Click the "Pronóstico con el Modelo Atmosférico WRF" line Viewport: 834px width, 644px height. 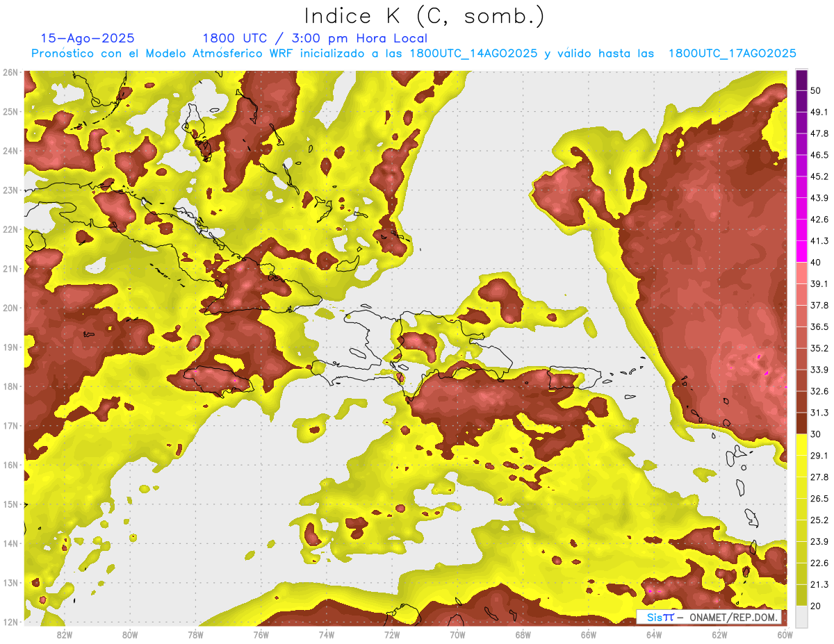click(414, 53)
